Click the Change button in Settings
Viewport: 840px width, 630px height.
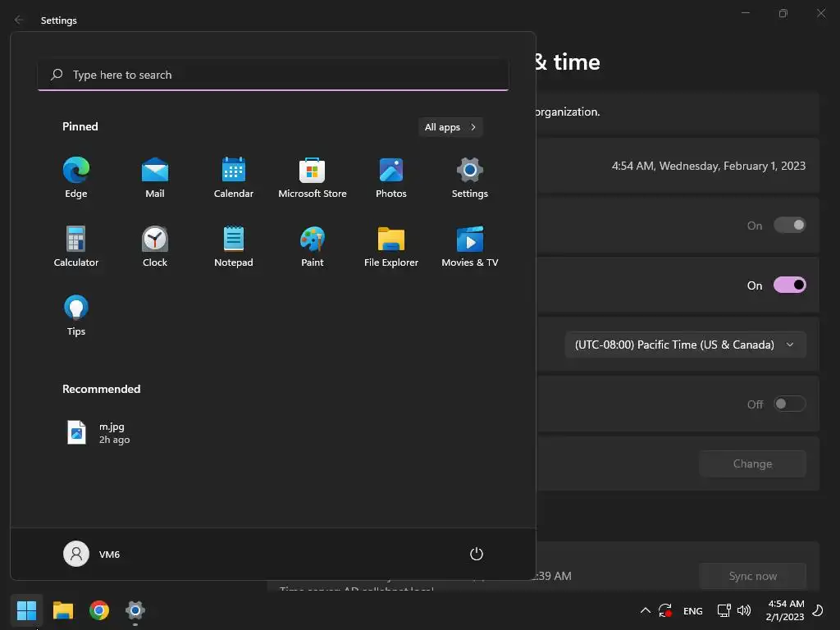pos(752,463)
